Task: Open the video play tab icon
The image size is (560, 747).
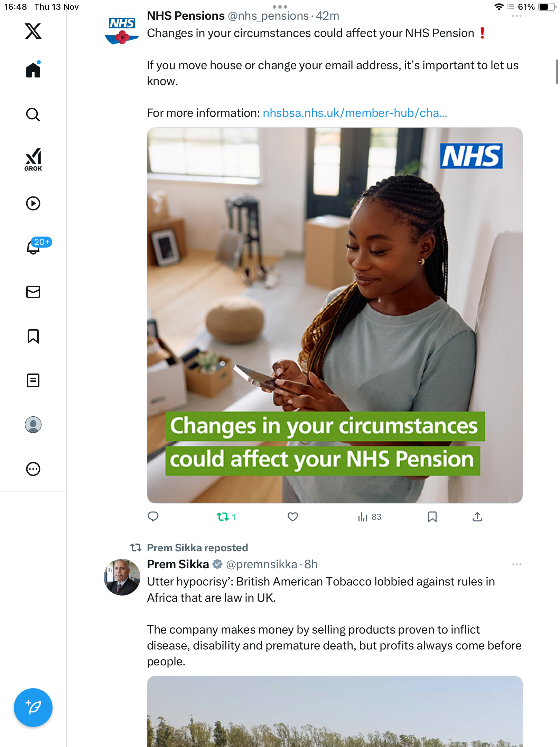Action: click(x=33, y=203)
